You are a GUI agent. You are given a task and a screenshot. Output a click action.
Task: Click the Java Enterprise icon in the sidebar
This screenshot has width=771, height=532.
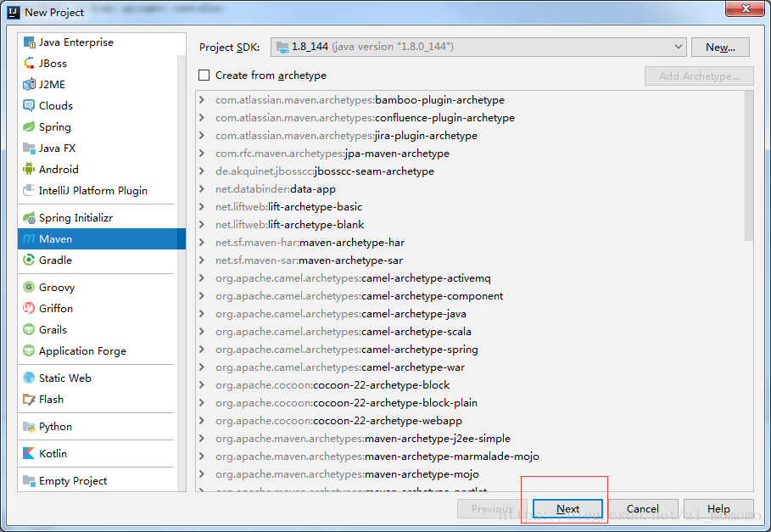29,42
